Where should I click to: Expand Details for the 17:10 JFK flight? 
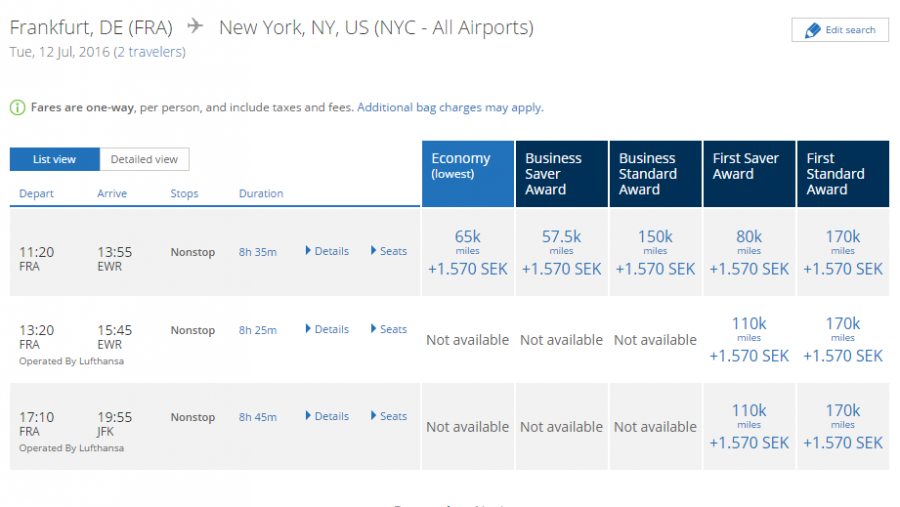[327, 416]
